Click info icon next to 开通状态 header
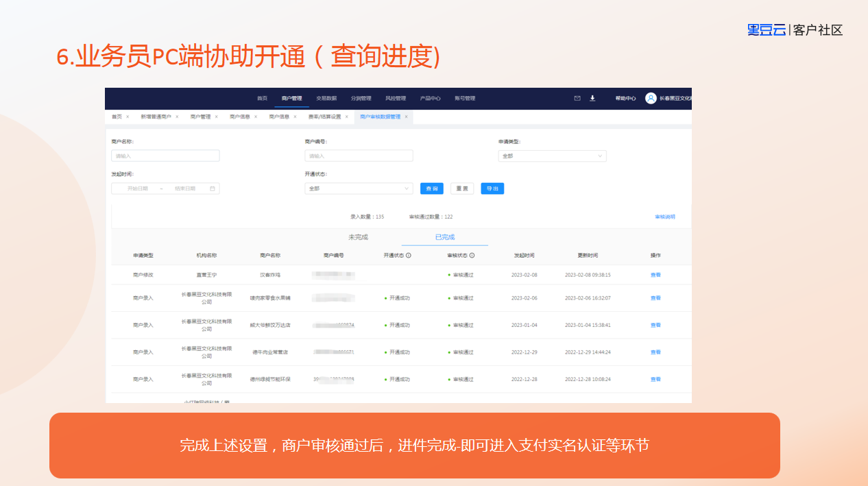Image resolution: width=868 pixels, height=486 pixels. click(x=409, y=255)
